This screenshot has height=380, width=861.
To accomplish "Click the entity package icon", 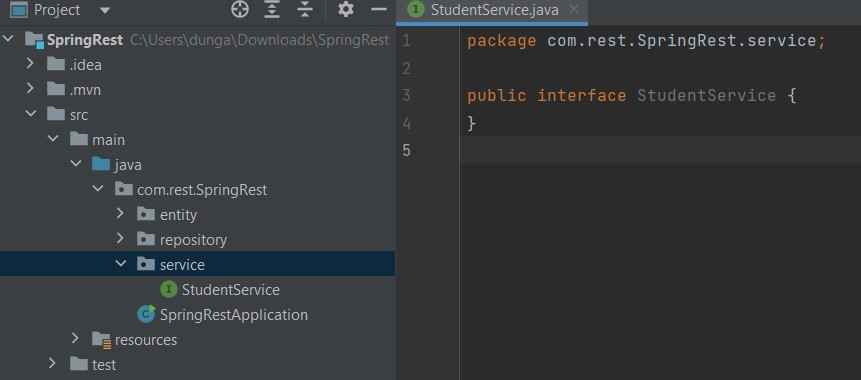I will pos(146,214).
